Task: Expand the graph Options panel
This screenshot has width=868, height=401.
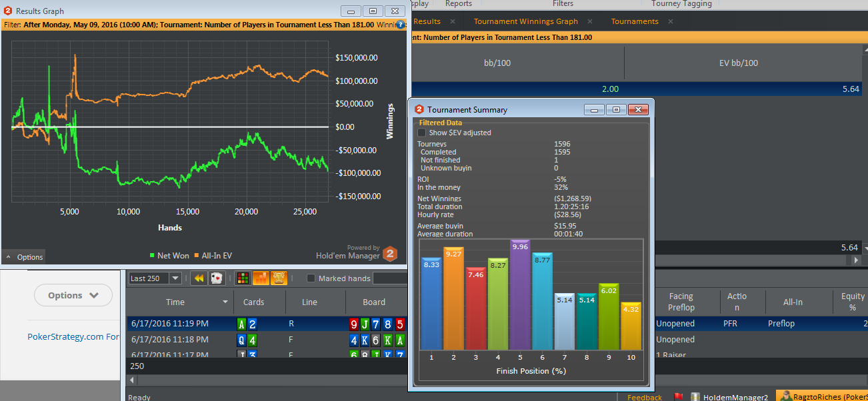Action: click(23, 257)
